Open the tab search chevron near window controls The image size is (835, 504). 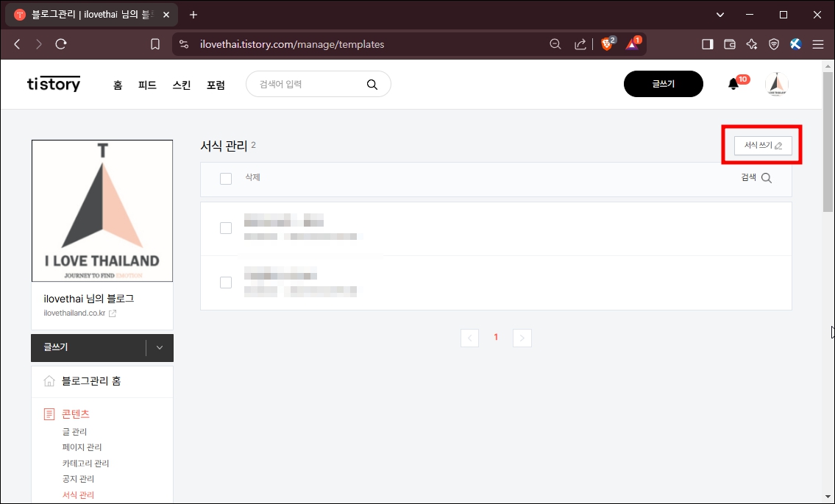pos(719,14)
